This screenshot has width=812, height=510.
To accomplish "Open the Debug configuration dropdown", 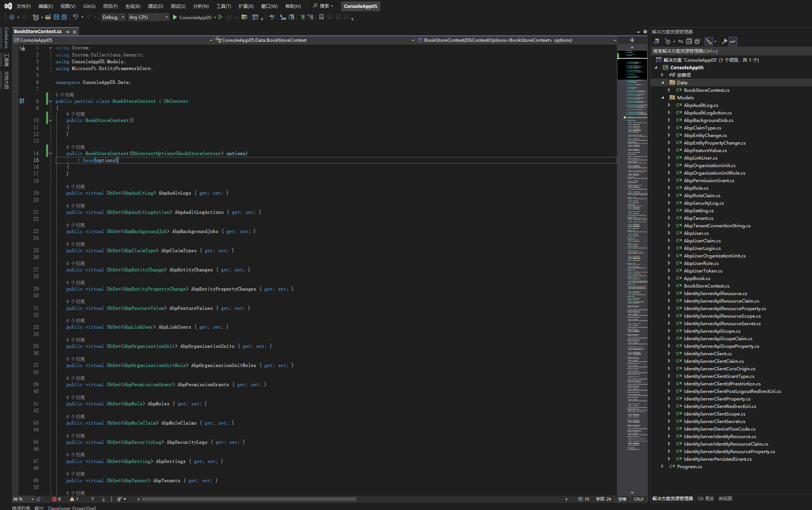I will click(113, 17).
